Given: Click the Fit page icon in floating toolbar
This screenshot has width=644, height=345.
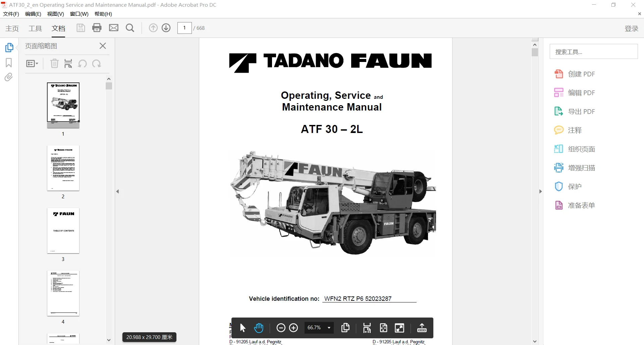Looking at the screenshot, I should [383, 328].
